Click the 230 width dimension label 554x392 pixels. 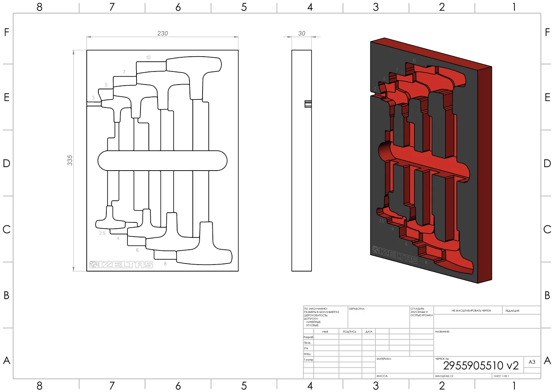162,33
